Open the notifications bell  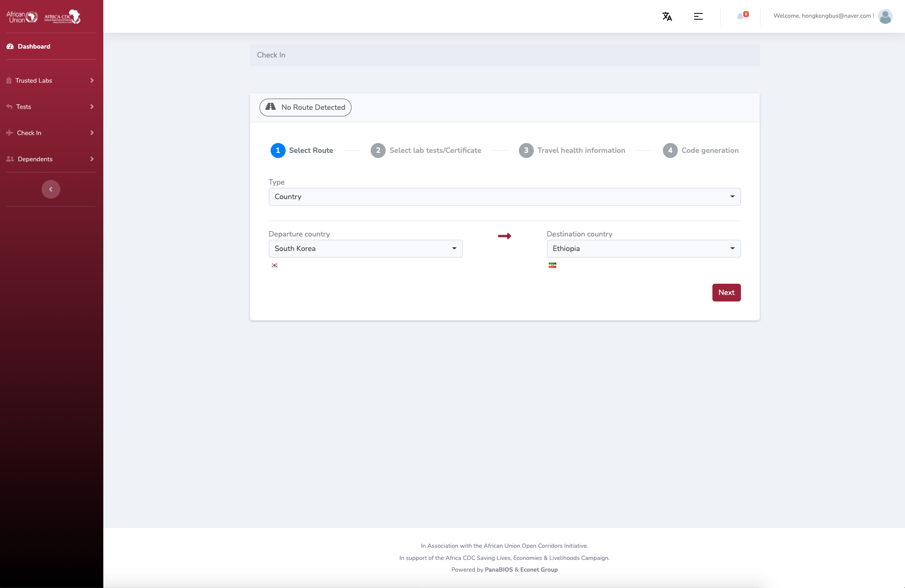tap(741, 16)
